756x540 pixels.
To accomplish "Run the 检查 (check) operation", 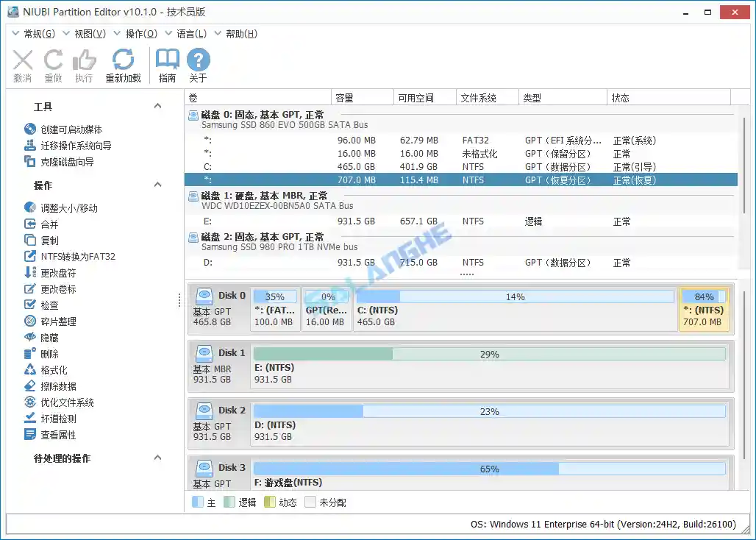I will coord(41,305).
